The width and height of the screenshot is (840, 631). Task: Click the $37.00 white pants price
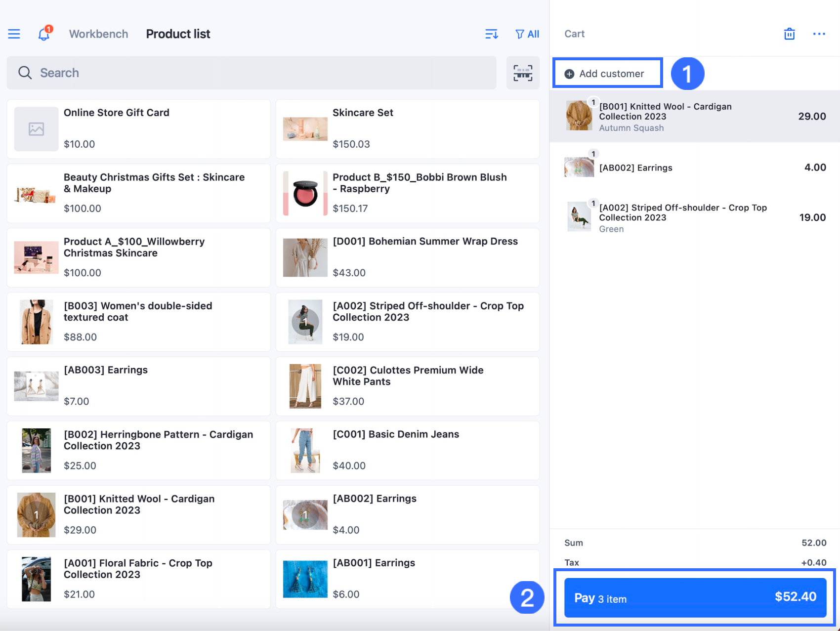pyautogui.click(x=348, y=401)
